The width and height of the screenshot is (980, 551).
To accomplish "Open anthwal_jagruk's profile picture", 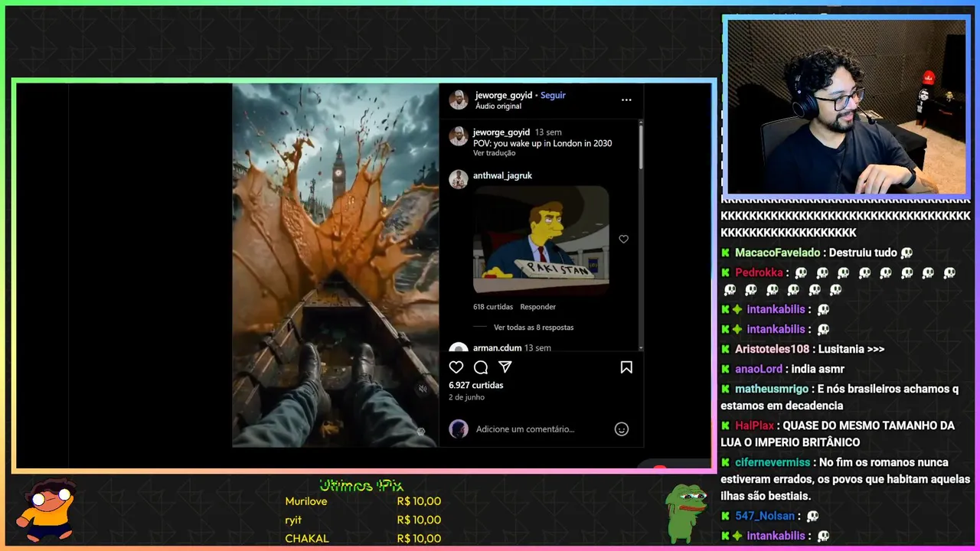I will [x=459, y=180].
